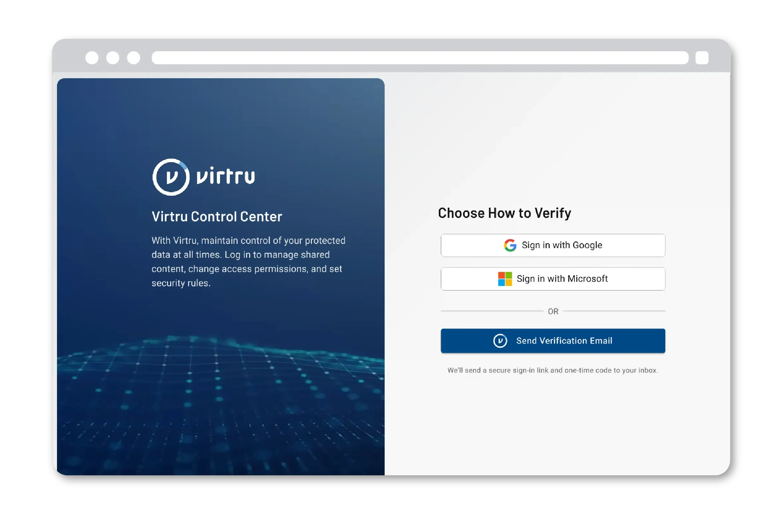Screen dimensions: 781x532
Task: Click the second browser window circle
Action: pos(113,57)
